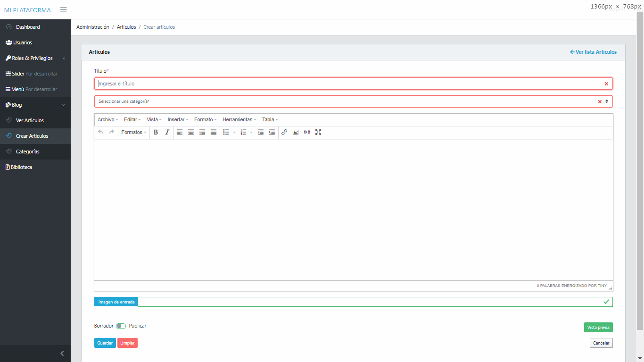Open Crear Articulos in sidebar
The image size is (644, 362).
[x=35, y=136]
